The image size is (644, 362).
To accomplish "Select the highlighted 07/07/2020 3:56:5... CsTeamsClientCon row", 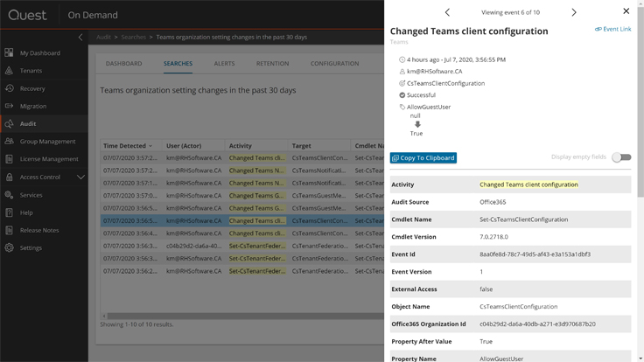I will tap(242, 221).
